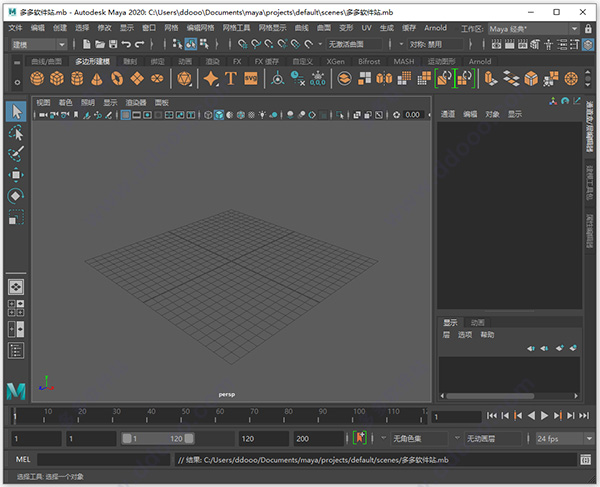This screenshot has width=600, height=487.
Task: Switch to four-view pane layout
Action: point(16,307)
